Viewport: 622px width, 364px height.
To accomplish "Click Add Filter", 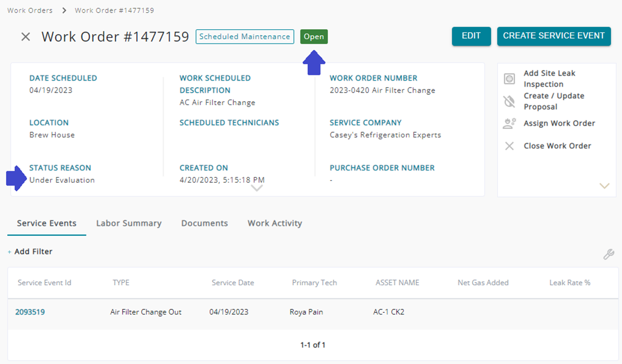I will pos(30,252).
